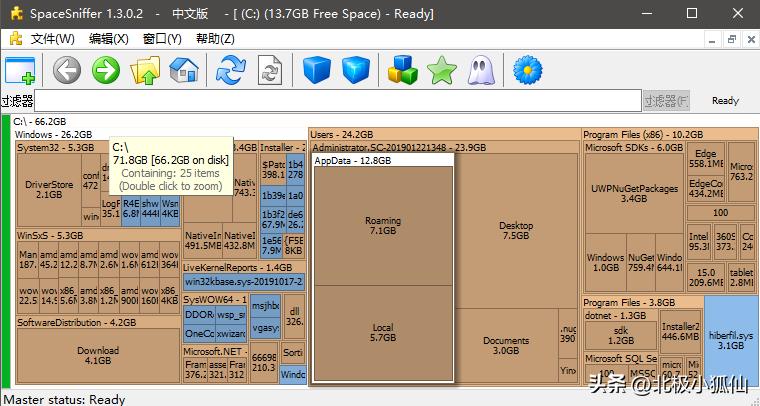Click the Home folder icon

[x=184, y=70]
